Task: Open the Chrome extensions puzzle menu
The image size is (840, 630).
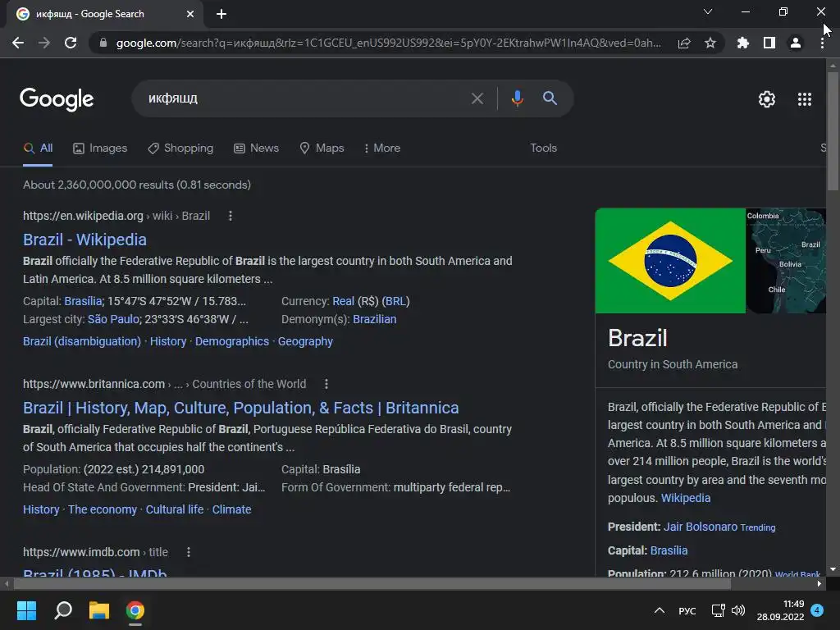Action: (743, 43)
